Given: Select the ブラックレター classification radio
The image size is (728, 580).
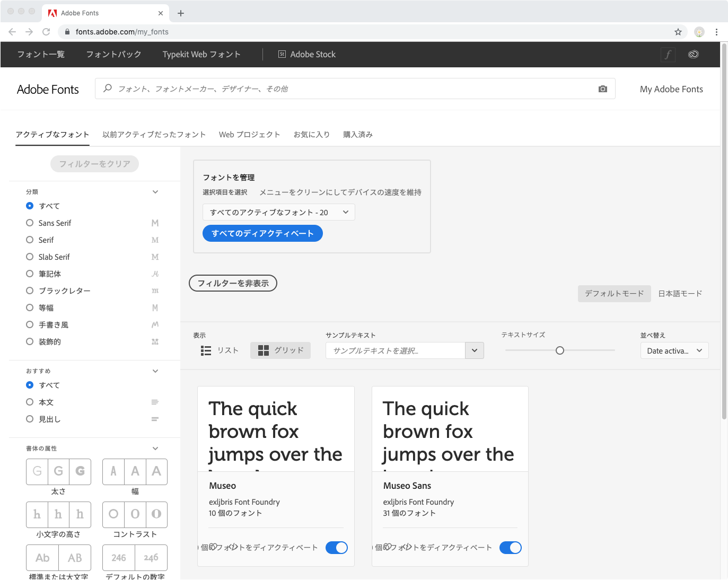Looking at the screenshot, I should [30, 291].
